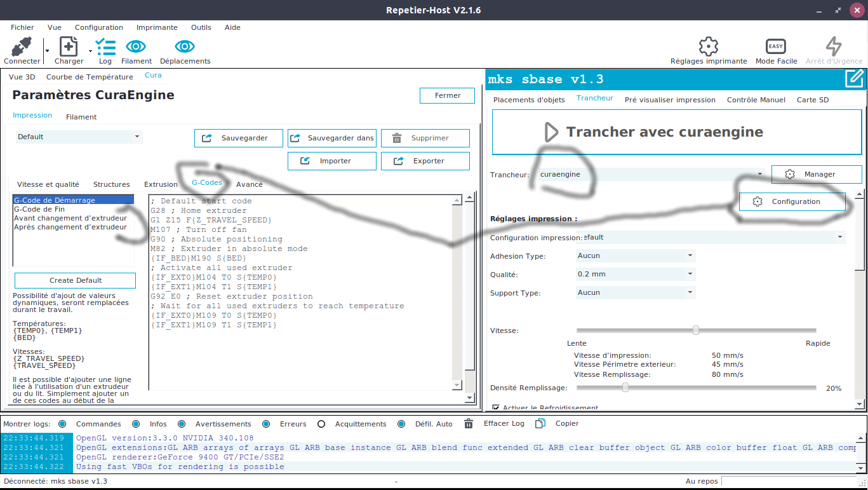Select the Filament settings tab
Image resolution: width=868 pixels, height=490 pixels.
(81, 117)
